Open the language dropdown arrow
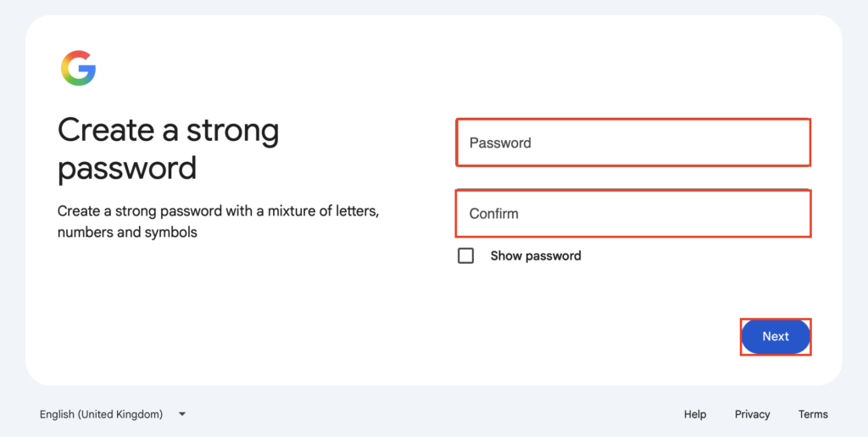This screenshot has height=437, width=868. tap(182, 414)
